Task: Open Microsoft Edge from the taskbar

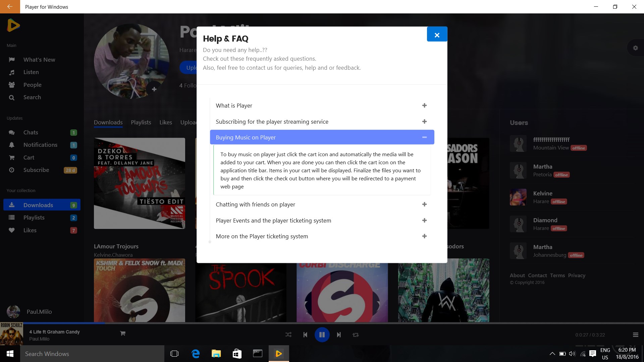Action: (196, 354)
